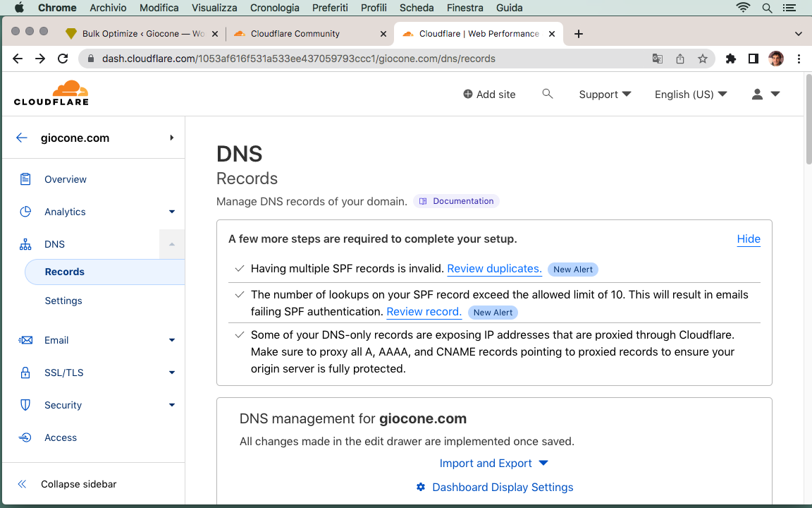Screen dimensions: 812x508
Task: Show the Chrome tab search chevron
Action: point(798,34)
